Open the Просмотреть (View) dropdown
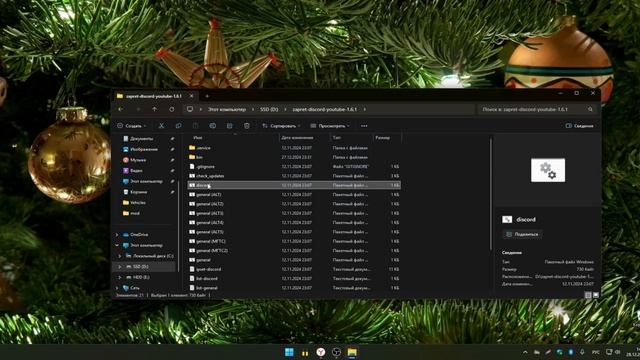 coord(330,126)
